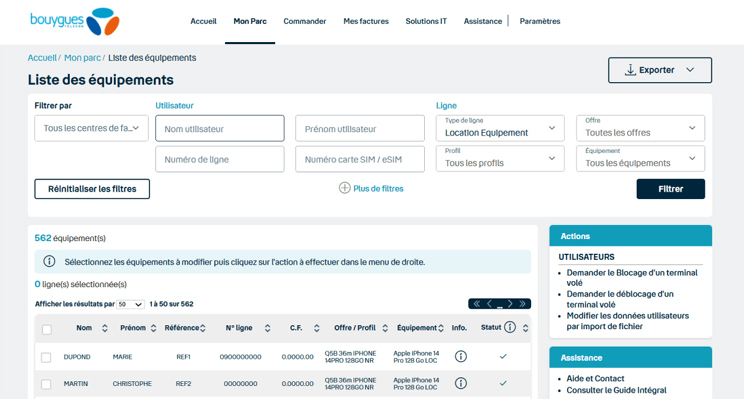Click the Filtrer button

(x=670, y=189)
